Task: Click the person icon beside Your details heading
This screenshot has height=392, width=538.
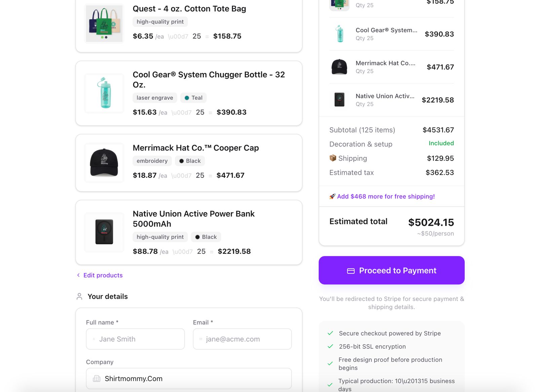Action: click(79, 296)
